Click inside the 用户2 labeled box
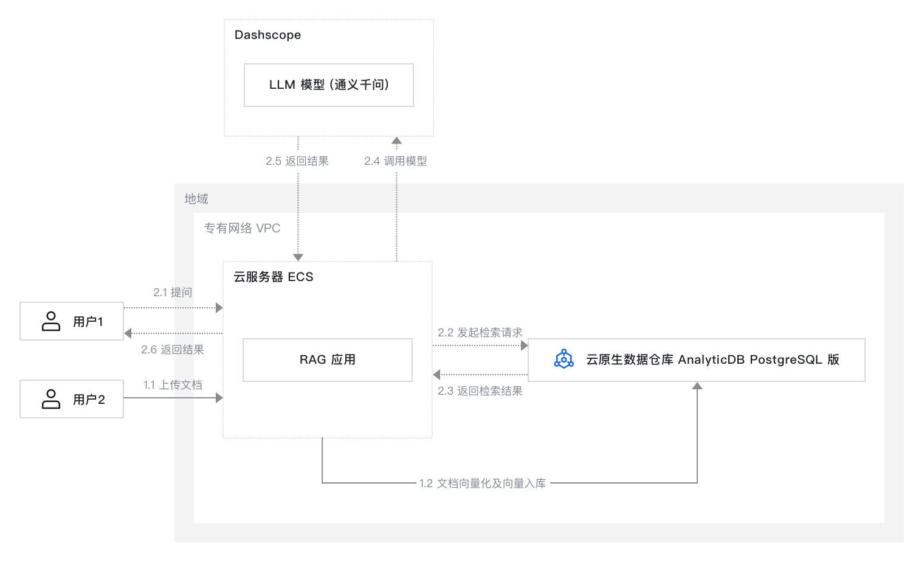The height and width of the screenshot is (562, 924). coord(71,398)
